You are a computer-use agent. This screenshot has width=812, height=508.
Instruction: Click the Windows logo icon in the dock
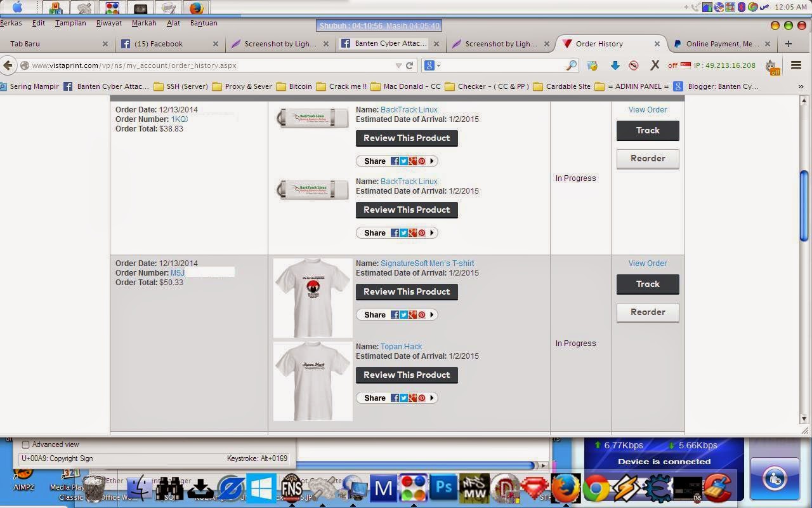click(261, 488)
